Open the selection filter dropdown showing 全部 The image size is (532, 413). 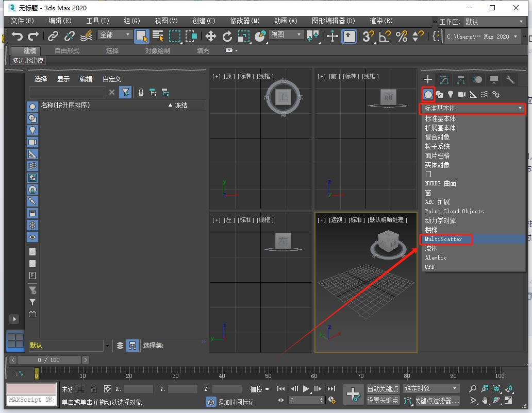coord(114,34)
